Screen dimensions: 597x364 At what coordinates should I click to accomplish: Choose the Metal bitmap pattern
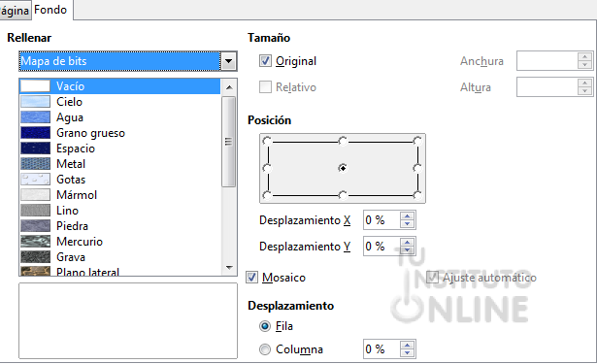coord(119,164)
